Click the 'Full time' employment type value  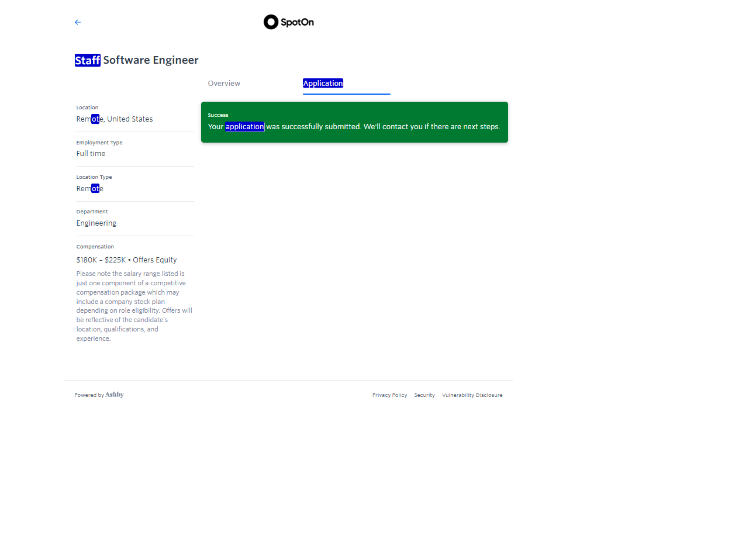click(x=91, y=154)
